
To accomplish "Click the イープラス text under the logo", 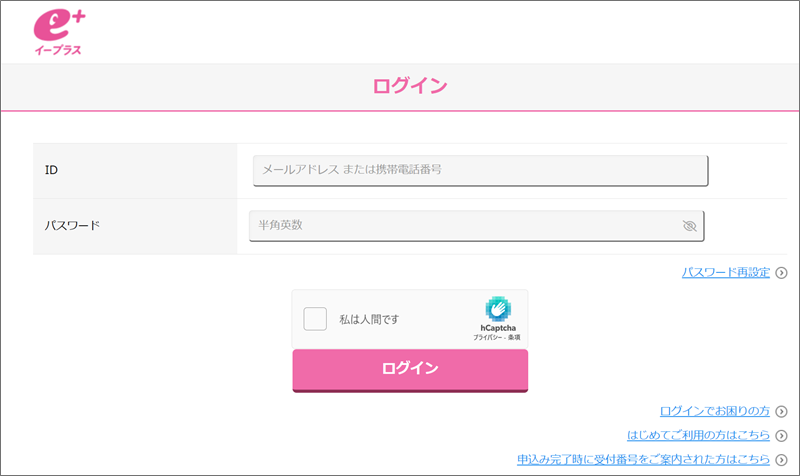I will point(58,50).
